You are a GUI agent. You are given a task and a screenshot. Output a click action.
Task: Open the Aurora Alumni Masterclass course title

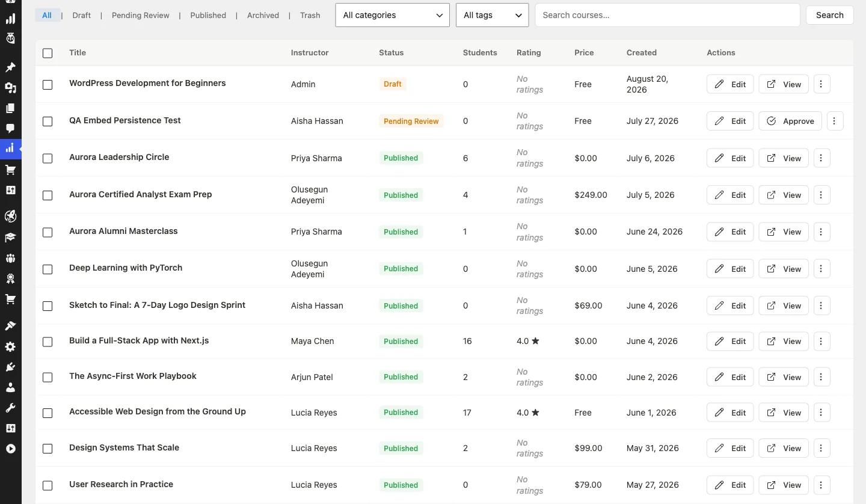(x=123, y=231)
